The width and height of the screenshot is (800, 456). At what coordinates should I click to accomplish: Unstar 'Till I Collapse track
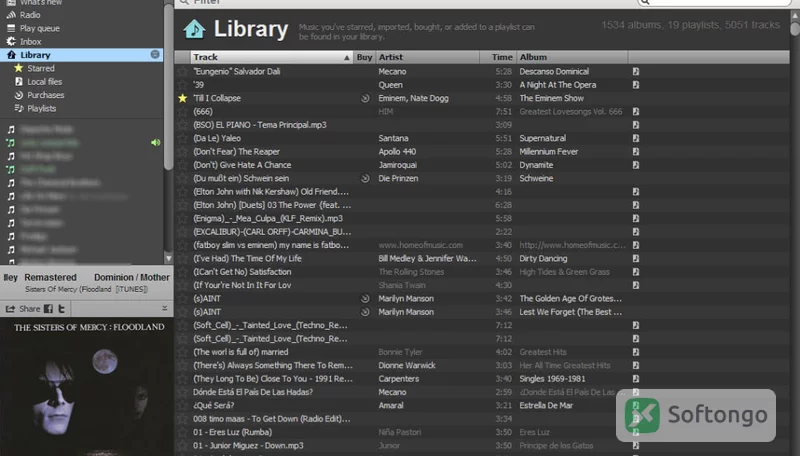183,98
